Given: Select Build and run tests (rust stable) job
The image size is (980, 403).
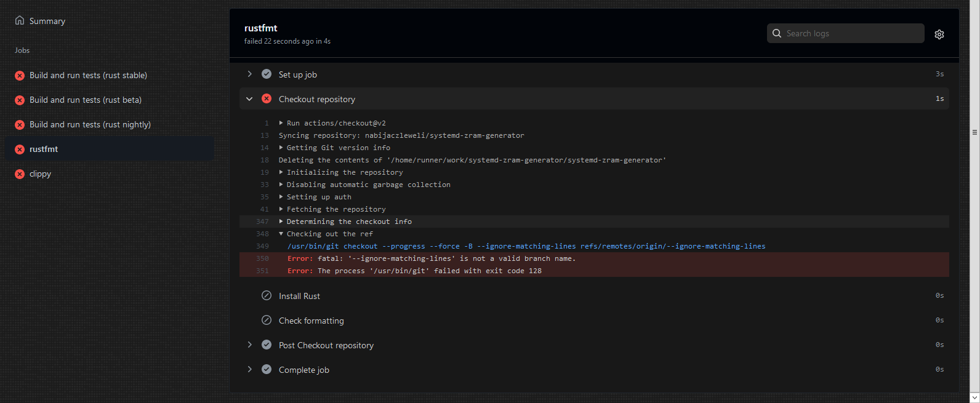Looking at the screenshot, I should [x=88, y=75].
